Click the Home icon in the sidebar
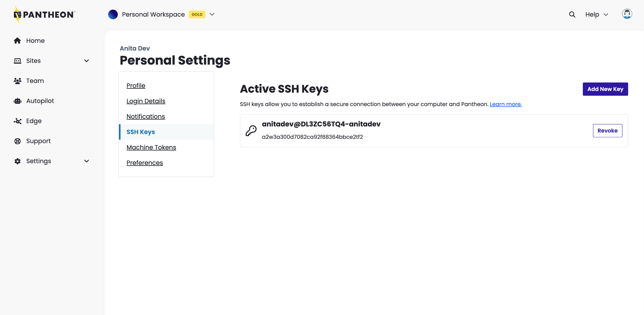Image resolution: width=644 pixels, height=315 pixels. 17,40
